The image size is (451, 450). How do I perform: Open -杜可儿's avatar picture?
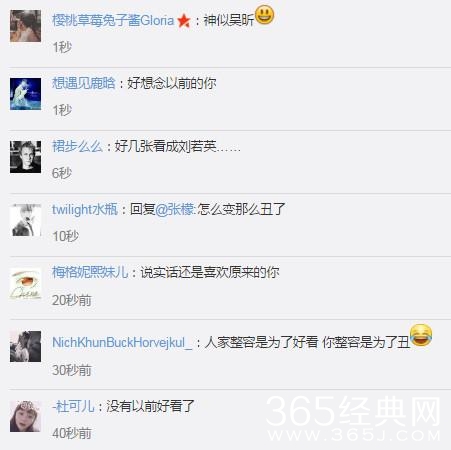pos(25,416)
